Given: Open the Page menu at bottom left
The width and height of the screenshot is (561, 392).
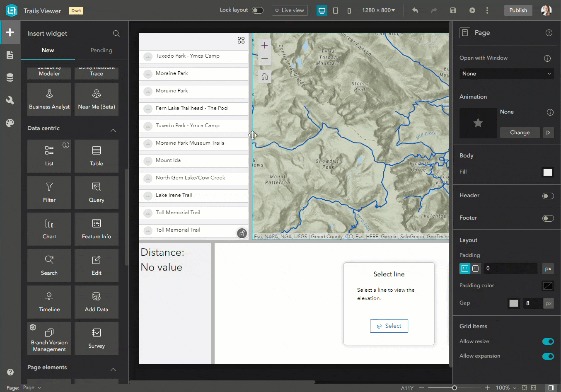Looking at the screenshot, I should (x=31, y=387).
